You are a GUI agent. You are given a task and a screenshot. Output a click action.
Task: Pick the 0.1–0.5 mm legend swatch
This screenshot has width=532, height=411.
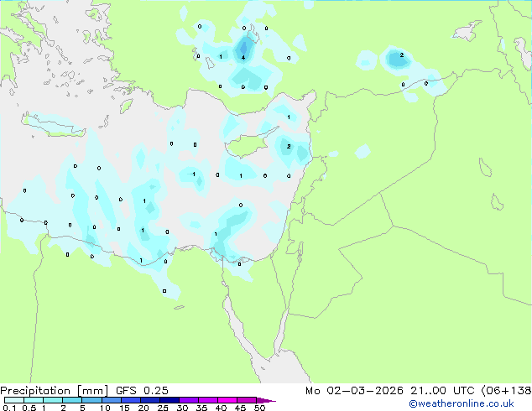(14, 400)
